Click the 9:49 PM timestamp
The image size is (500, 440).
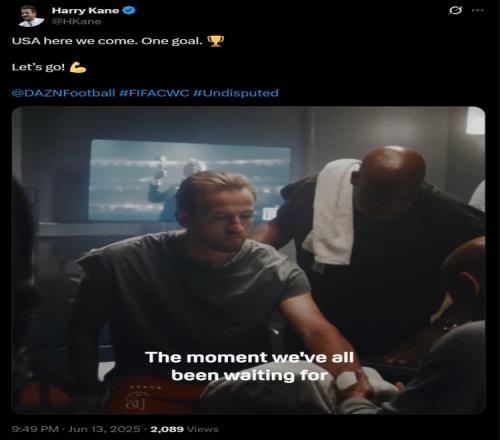click(x=35, y=429)
